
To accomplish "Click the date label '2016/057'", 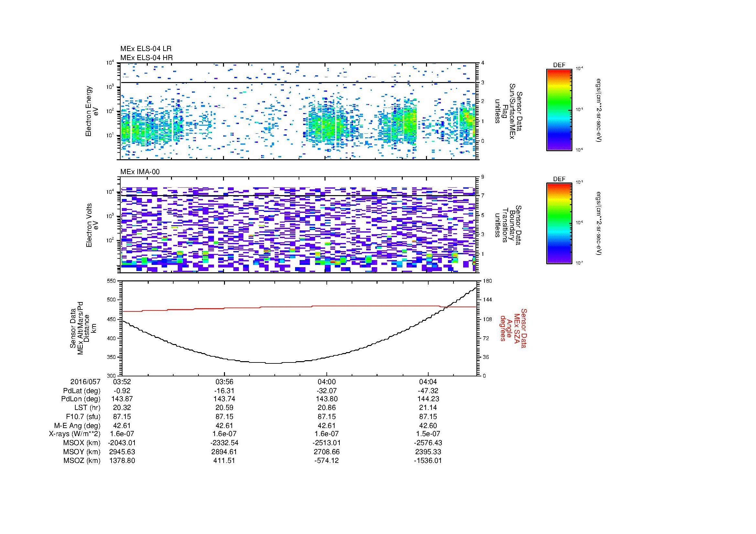I will pos(85,382).
